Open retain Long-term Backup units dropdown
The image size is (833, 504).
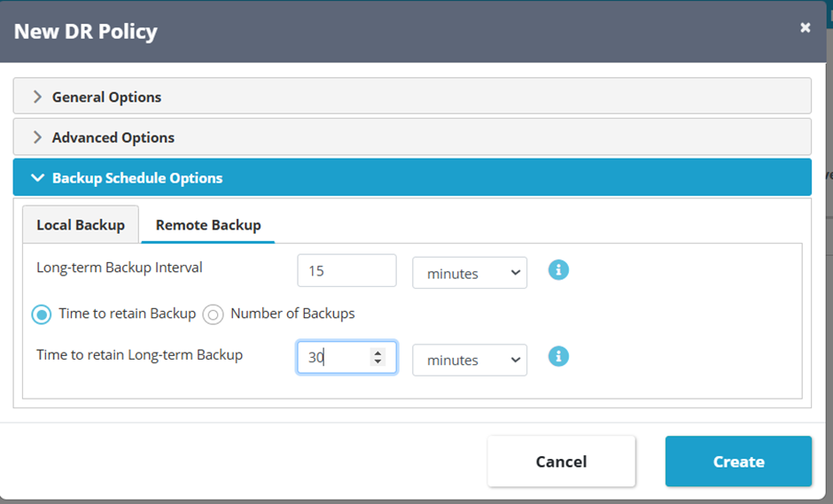[x=470, y=361]
